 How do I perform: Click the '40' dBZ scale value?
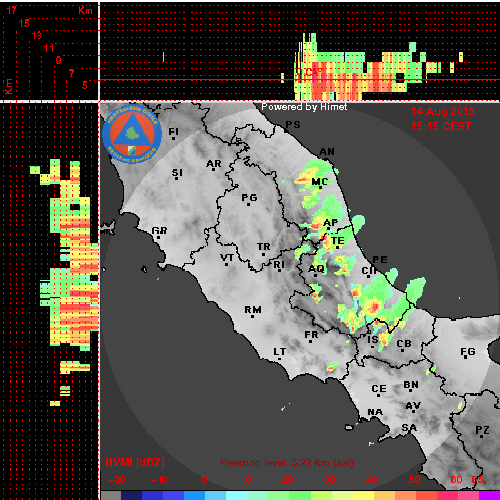pyautogui.click(x=371, y=480)
